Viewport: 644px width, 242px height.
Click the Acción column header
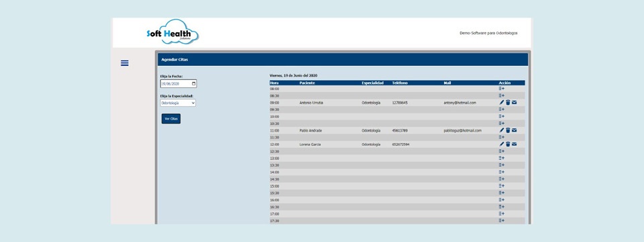pos(504,83)
